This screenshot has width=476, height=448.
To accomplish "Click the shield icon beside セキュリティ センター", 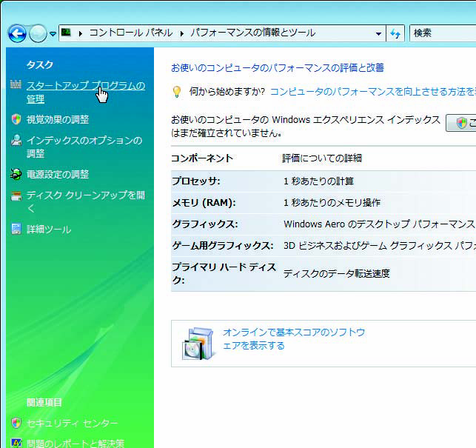I will coord(16,423).
